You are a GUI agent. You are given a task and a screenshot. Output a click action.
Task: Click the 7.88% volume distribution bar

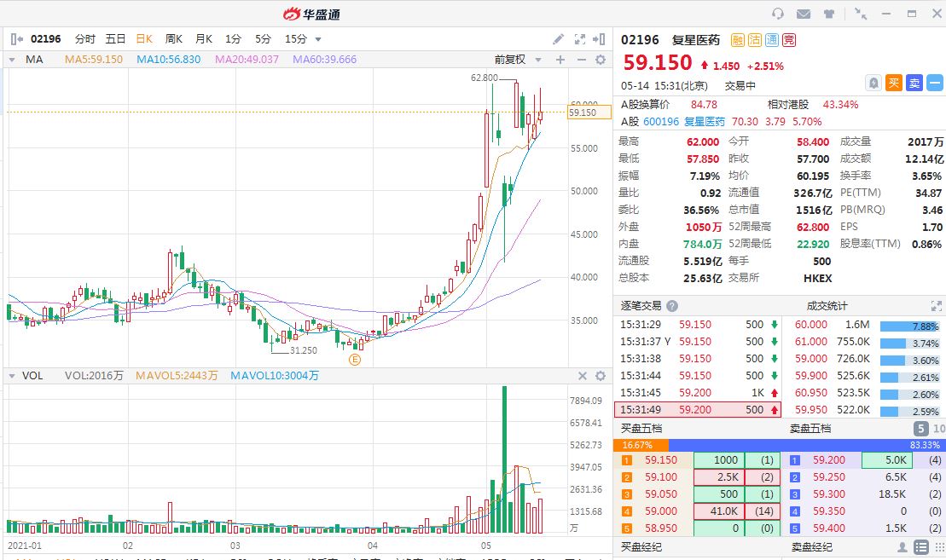click(x=910, y=326)
